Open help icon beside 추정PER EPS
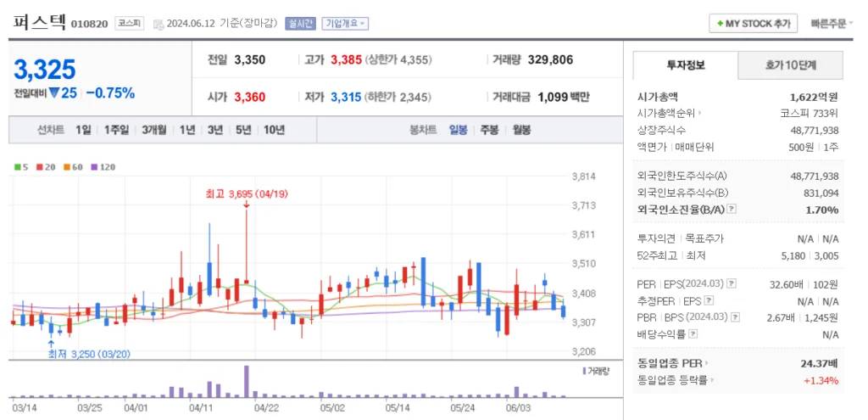Screen dimensions: 868x420 [x=709, y=301]
